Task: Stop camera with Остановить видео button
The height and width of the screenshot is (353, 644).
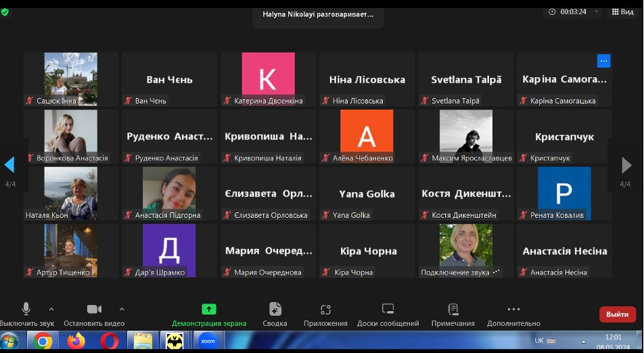Action: pos(94,310)
